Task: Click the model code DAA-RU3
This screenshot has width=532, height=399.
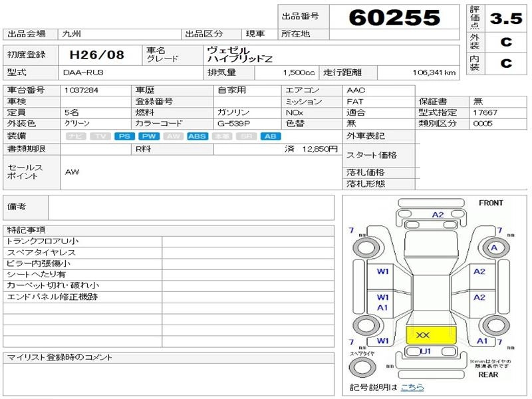Action: [x=84, y=72]
